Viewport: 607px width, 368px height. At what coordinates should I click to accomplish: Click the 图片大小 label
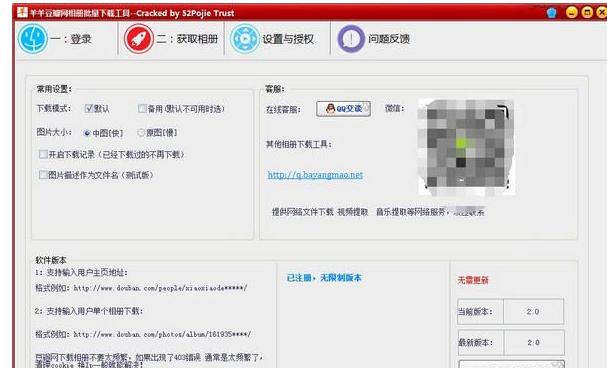pyautogui.click(x=54, y=132)
